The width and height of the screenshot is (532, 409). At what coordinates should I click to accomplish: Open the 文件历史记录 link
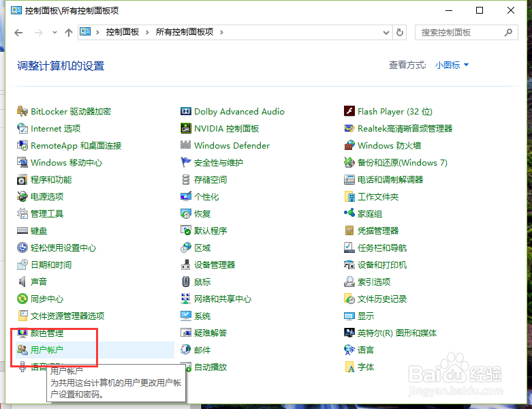382,299
